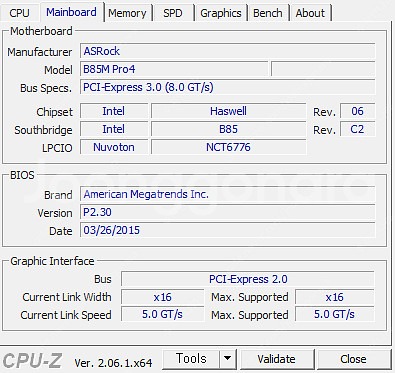The height and width of the screenshot is (373, 395).
Task: Open the Bench tab
Action: click(x=268, y=13)
